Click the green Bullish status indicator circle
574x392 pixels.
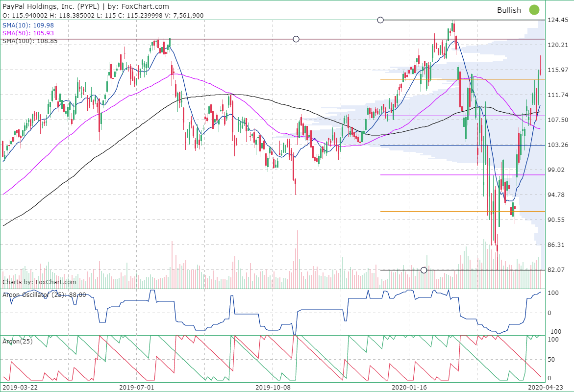coord(534,10)
